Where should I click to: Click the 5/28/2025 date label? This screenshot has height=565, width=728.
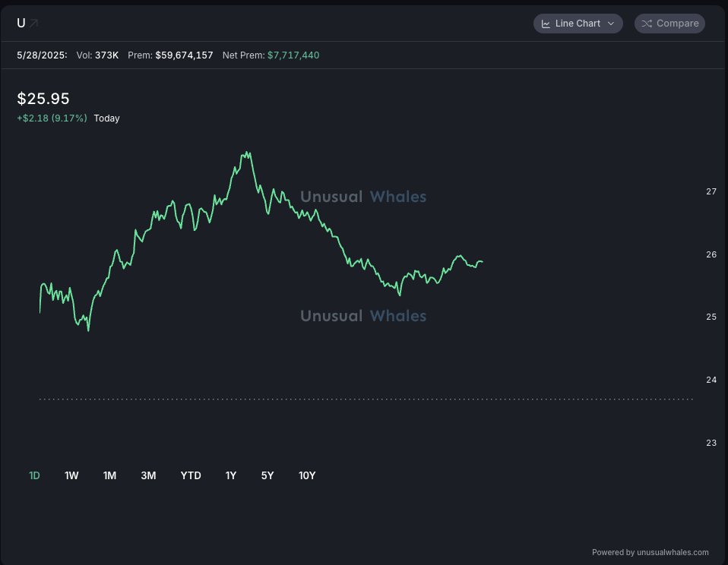click(x=42, y=55)
